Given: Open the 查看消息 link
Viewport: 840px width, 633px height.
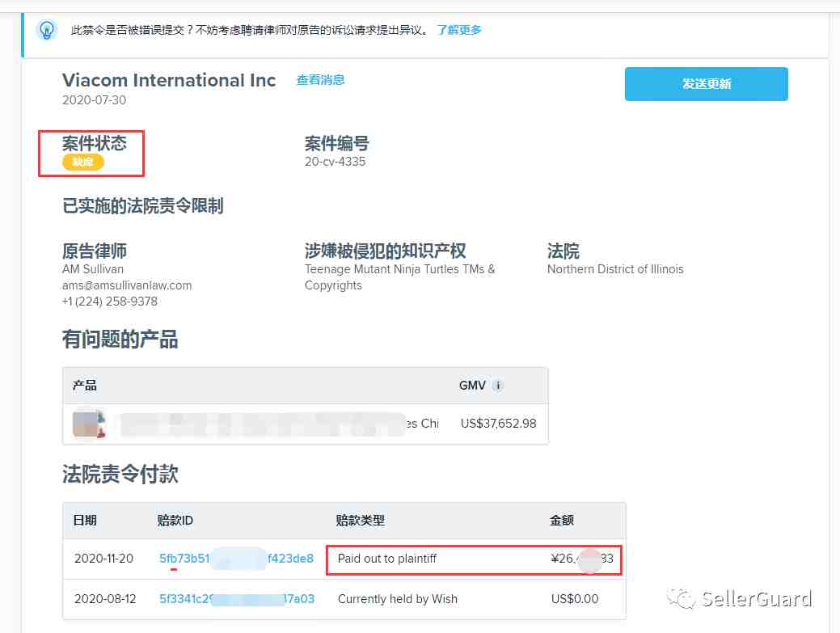Looking at the screenshot, I should (321, 80).
